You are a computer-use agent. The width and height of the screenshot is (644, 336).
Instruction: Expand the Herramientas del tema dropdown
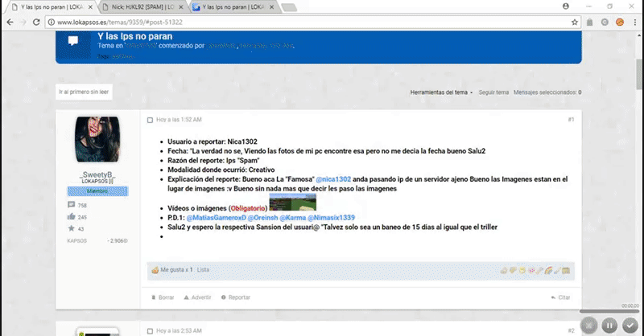441,92
